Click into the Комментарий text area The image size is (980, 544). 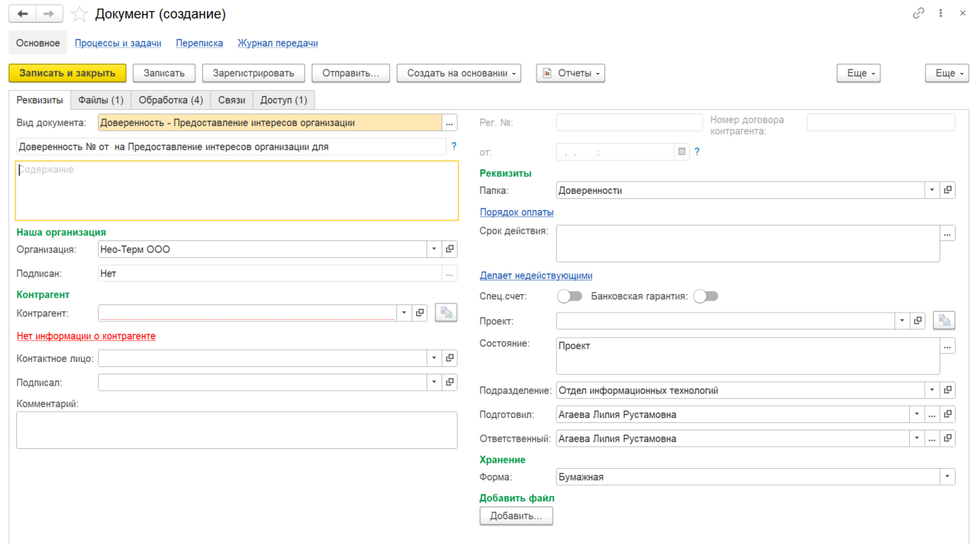(x=237, y=430)
